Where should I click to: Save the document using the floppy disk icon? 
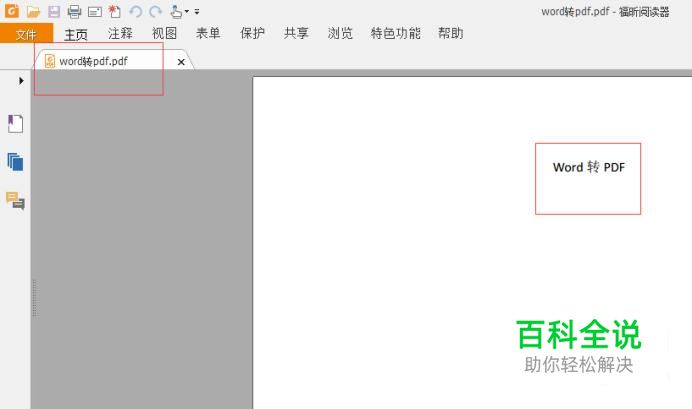54,12
